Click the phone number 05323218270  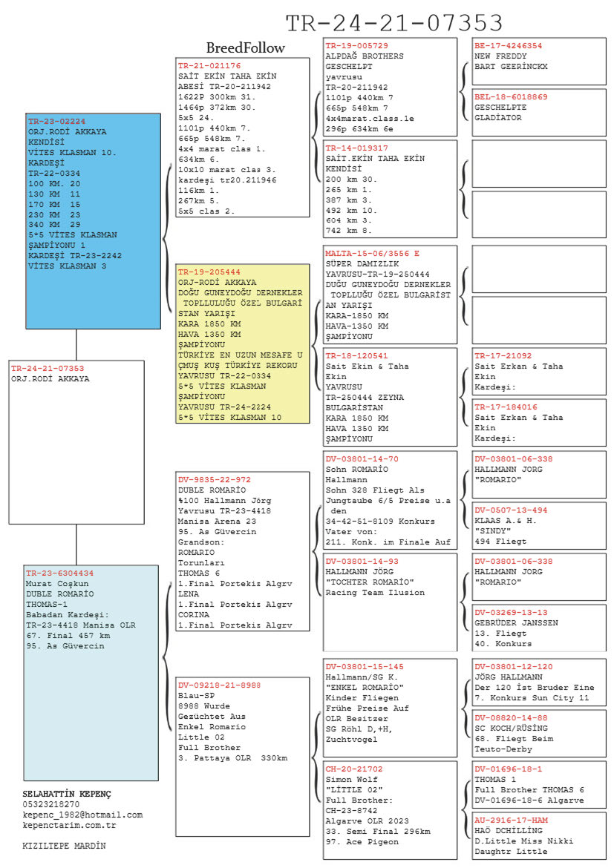[51, 804]
